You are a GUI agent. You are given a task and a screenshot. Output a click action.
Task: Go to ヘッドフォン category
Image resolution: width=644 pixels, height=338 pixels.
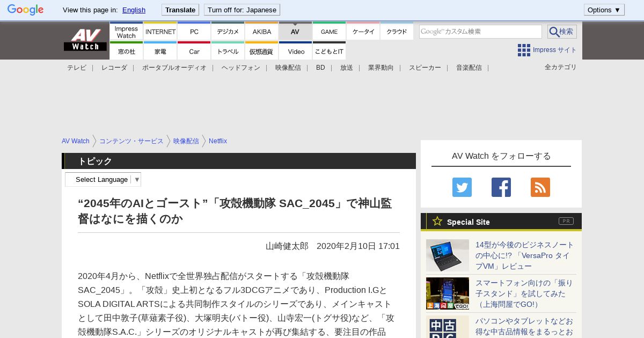(241, 68)
